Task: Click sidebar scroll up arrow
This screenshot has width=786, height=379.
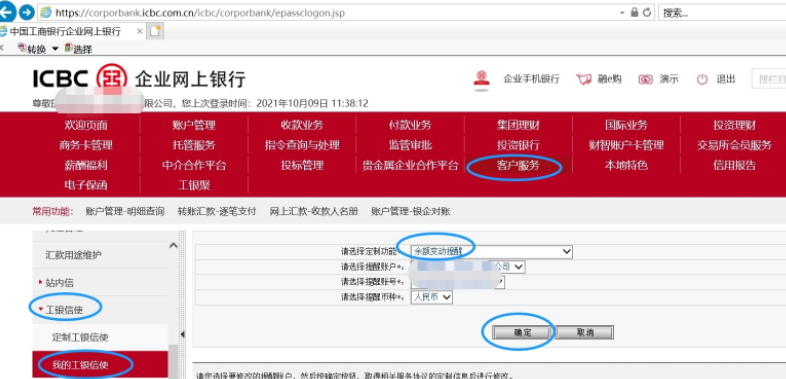Action: pyautogui.click(x=173, y=246)
